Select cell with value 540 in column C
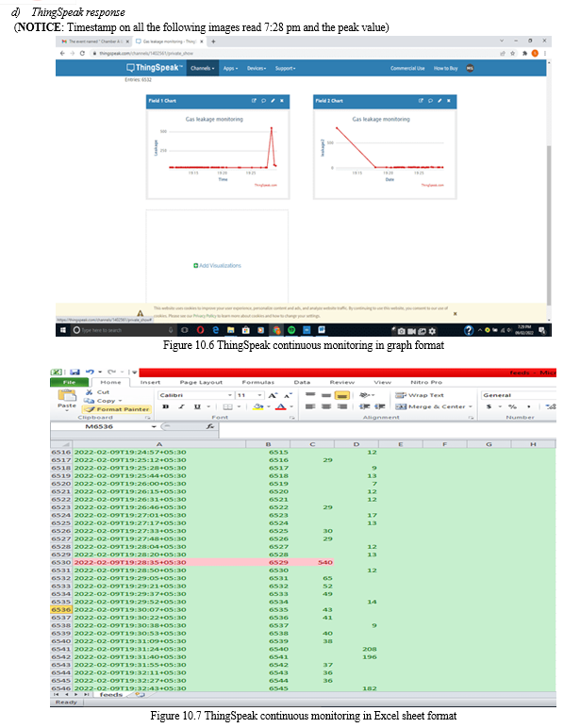The image size is (580, 728). [x=312, y=562]
